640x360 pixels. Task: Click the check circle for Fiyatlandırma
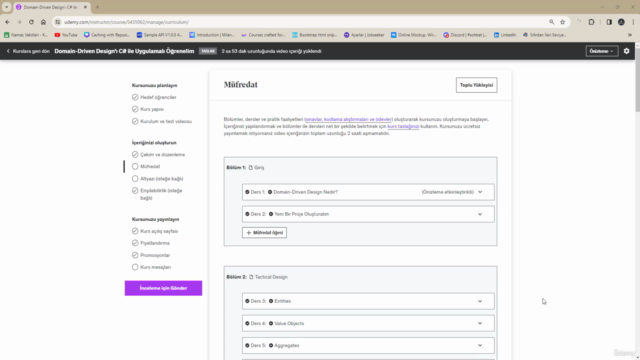pos(135,243)
